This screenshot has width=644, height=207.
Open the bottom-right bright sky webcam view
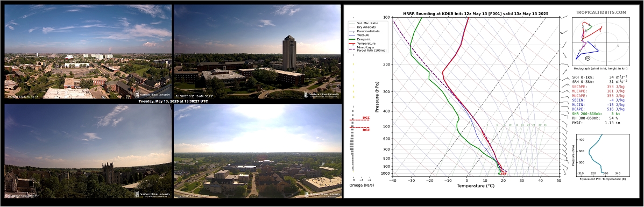(x=258, y=151)
